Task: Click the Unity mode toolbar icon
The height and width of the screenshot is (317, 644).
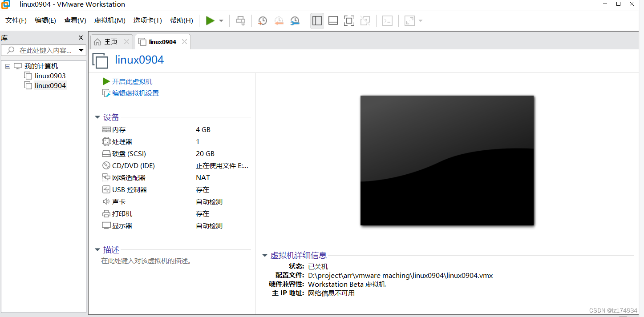Action: pos(365,20)
